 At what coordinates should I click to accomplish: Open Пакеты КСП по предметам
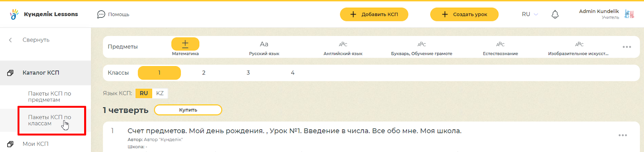tap(50, 97)
